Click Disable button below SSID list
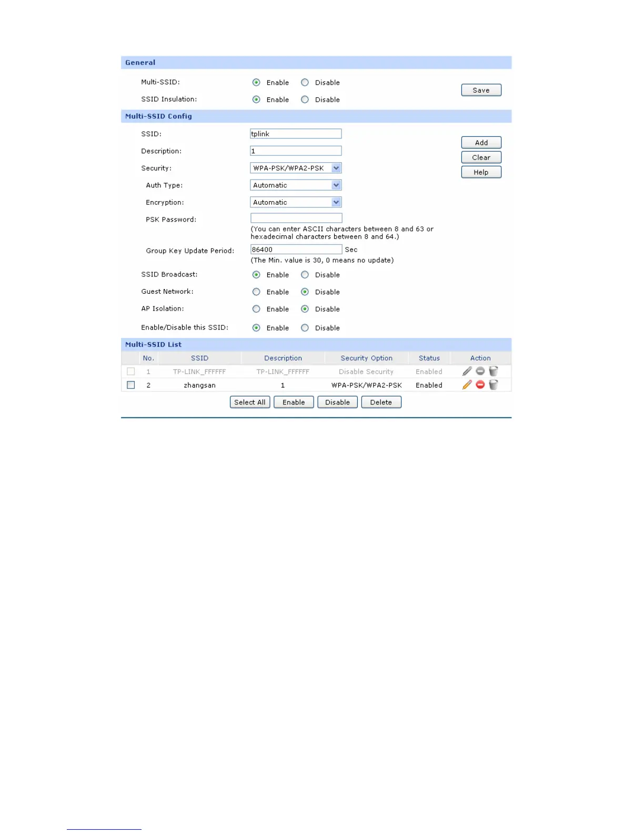The width and height of the screenshot is (644, 834). tap(337, 402)
